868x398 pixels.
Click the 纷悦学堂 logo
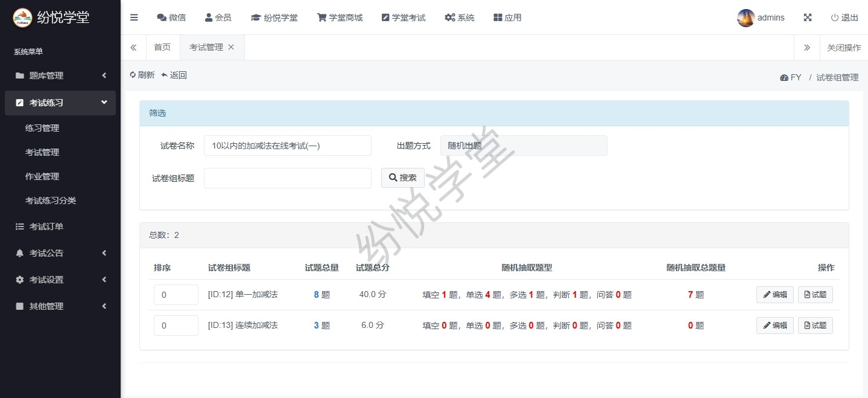[x=22, y=18]
